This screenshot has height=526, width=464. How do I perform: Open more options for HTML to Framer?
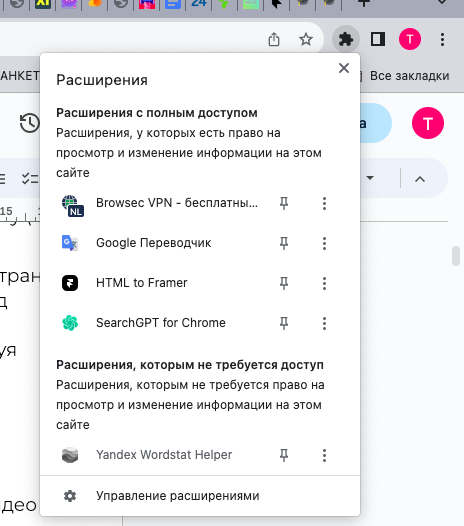tap(324, 283)
